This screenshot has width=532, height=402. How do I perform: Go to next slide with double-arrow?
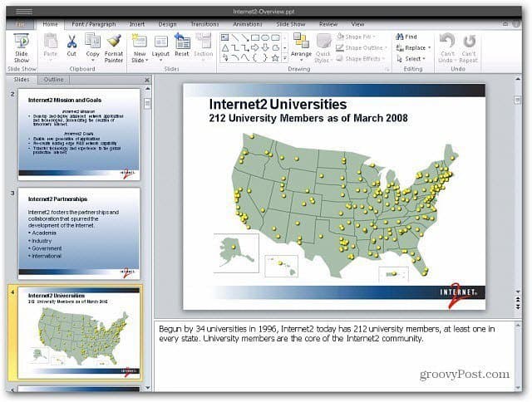pyautogui.click(x=518, y=306)
